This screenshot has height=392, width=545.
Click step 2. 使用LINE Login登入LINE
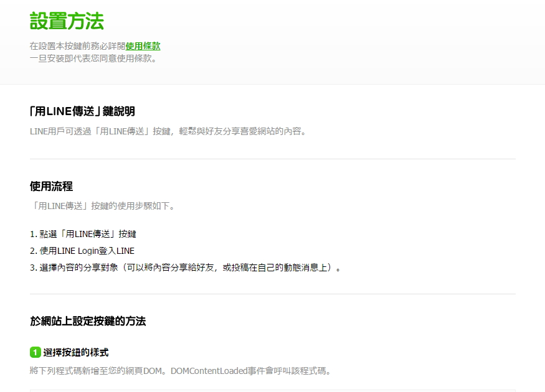[x=82, y=251]
